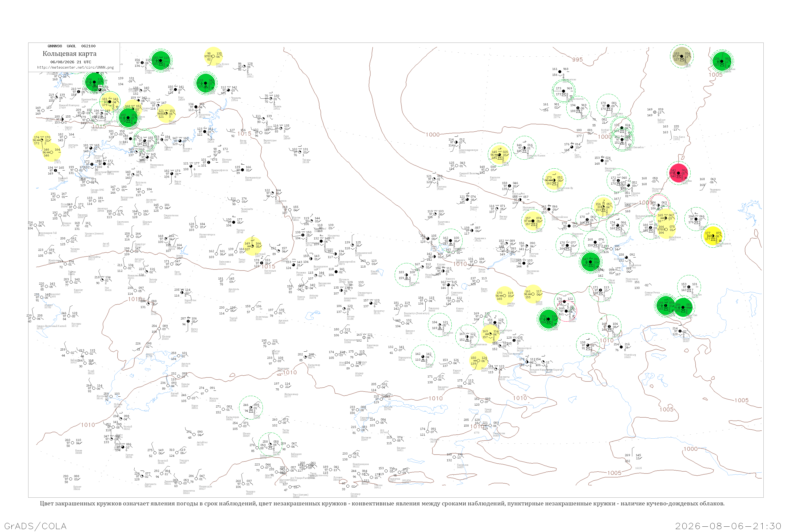Click the Екатеринбург station label
798x532 pixels.
tap(253, 178)
